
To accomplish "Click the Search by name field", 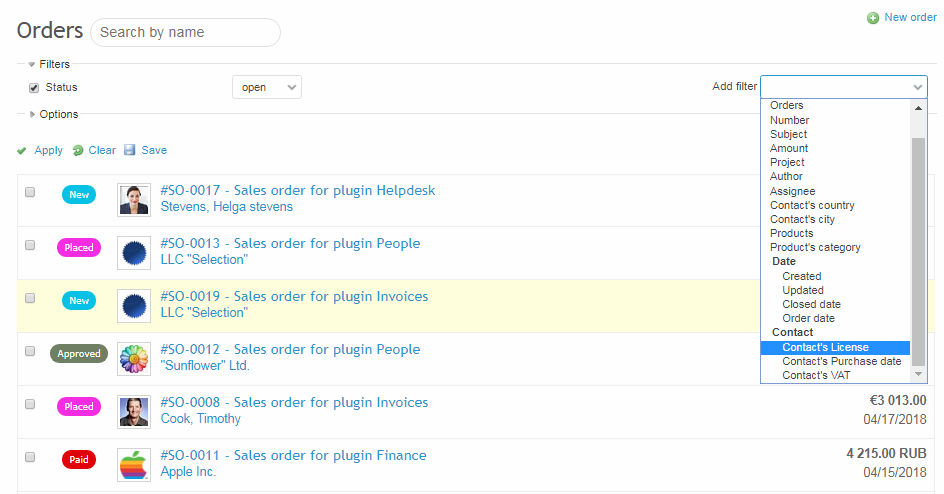I will pyautogui.click(x=185, y=32).
